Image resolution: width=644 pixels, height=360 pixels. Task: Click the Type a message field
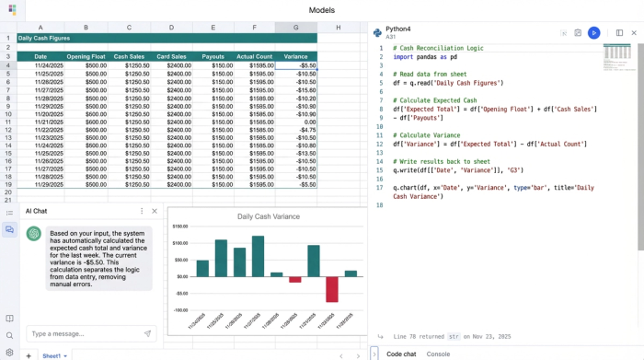tap(91, 333)
